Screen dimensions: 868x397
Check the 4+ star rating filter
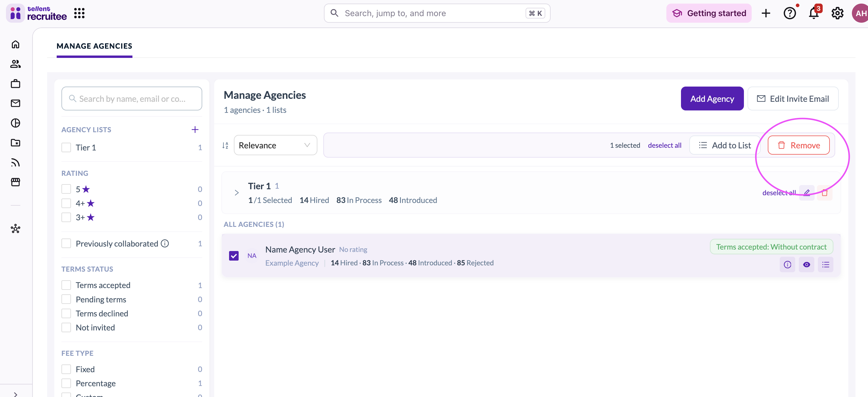pos(66,203)
